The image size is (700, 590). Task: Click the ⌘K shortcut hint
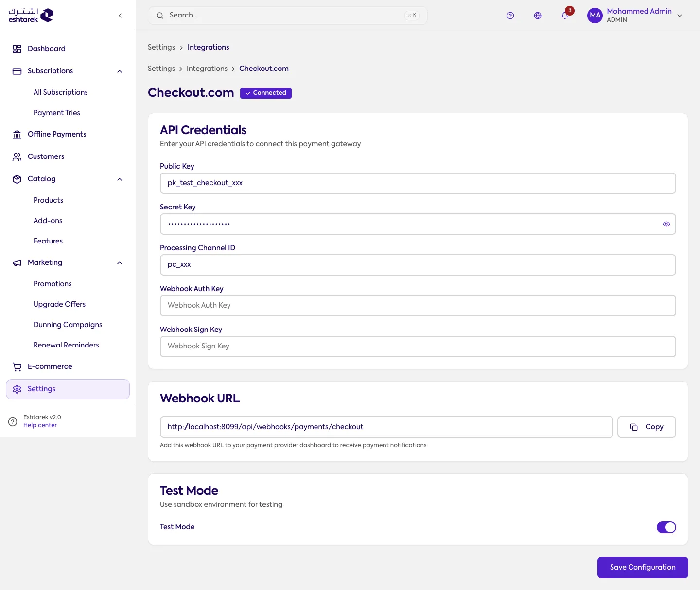[412, 16]
